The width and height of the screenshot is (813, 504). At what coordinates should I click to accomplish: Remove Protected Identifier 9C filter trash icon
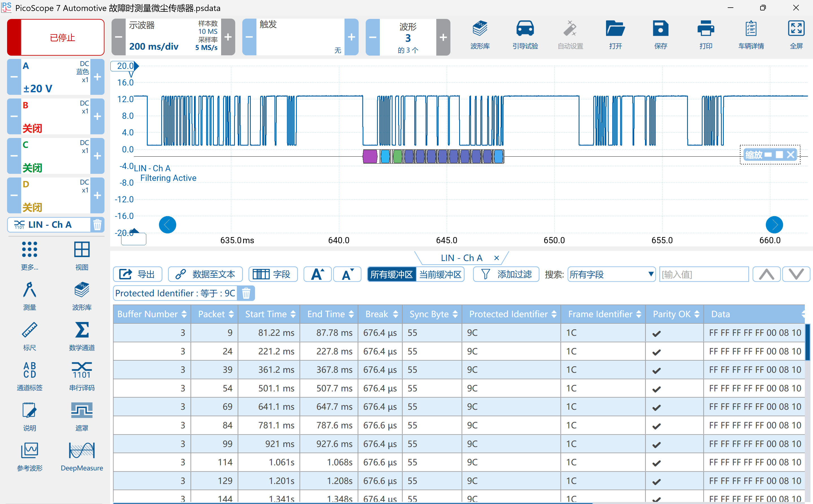pyautogui.click(x=246, y=293)
